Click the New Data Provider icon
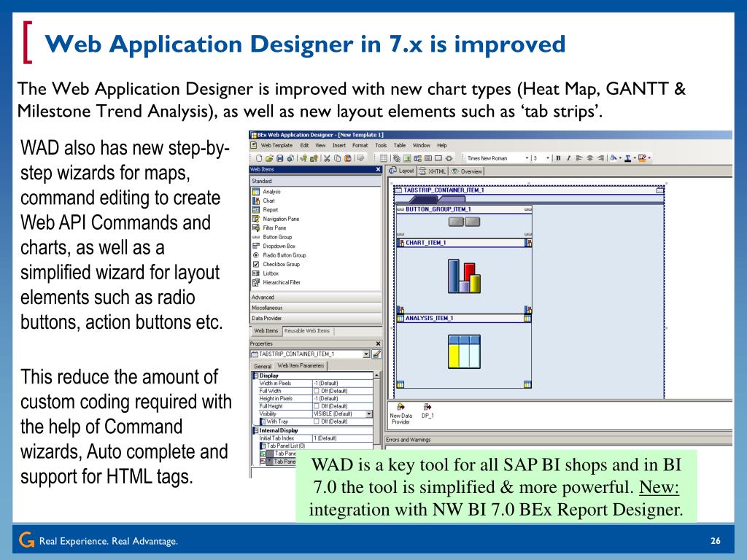 [x=400, y=406]
